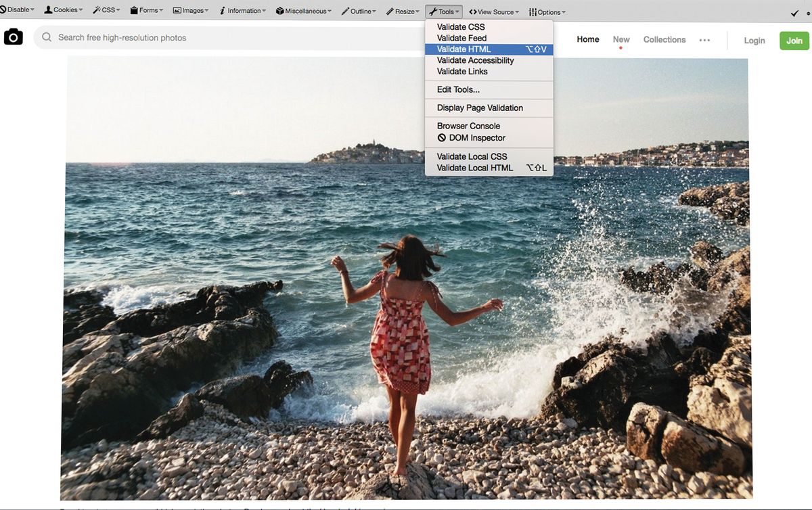Click the Images toolbar icon
The height and width of the screenshot is (510, 812).
(176, 10)
